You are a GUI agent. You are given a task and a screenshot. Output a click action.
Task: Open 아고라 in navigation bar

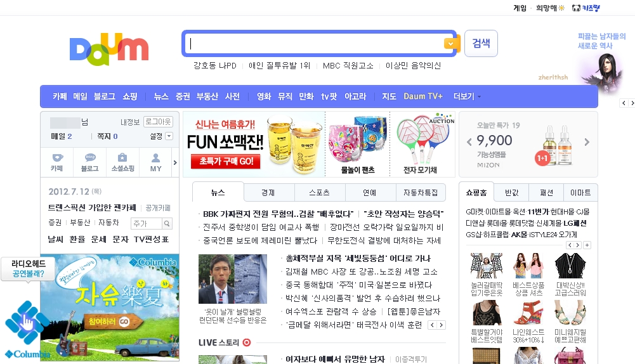(x=355, y=96)
